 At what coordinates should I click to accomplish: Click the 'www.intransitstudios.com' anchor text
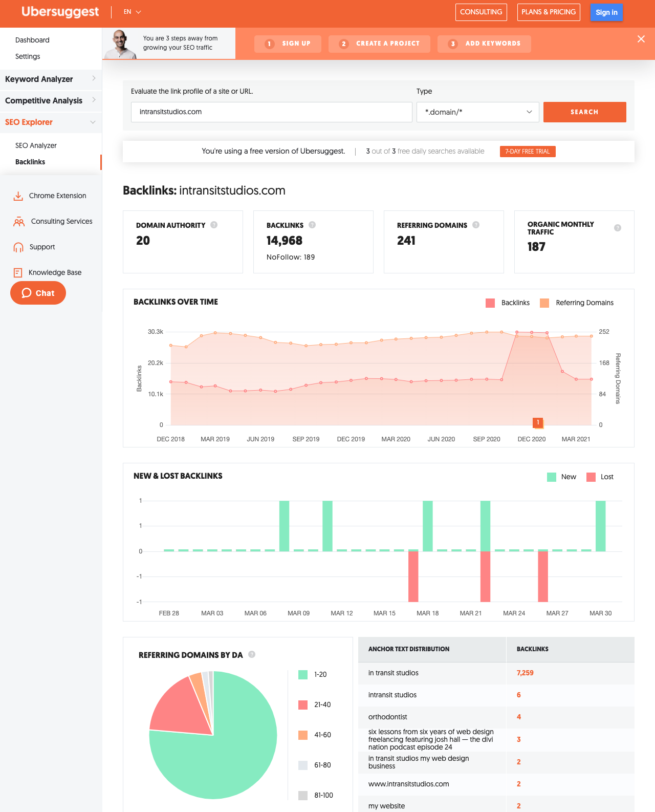[409, 784]
